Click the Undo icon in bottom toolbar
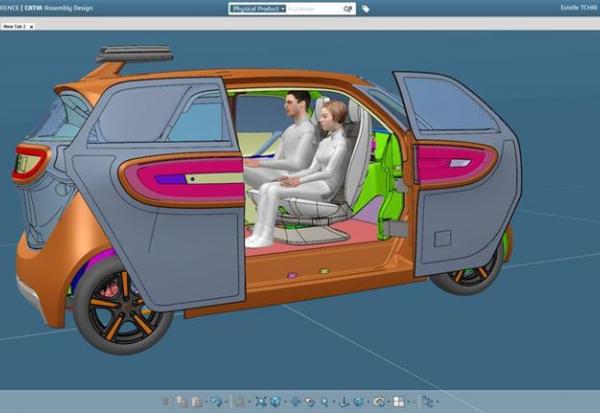The image size is (600, 413). (x=215, y=401)
